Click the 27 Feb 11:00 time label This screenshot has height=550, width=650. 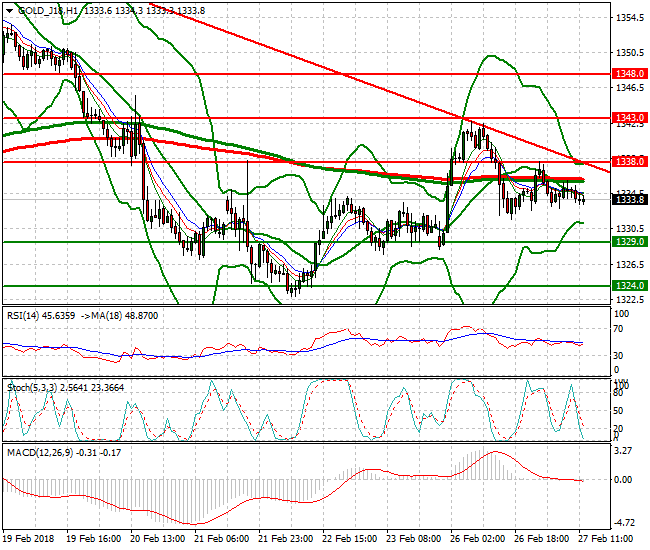[x=606, y=539]
